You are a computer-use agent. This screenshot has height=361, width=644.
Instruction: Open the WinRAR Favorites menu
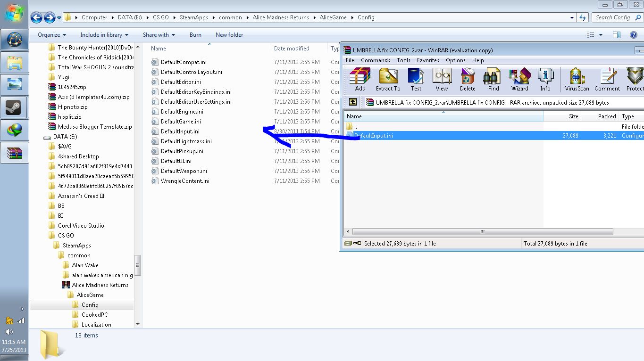pos(428,60)
